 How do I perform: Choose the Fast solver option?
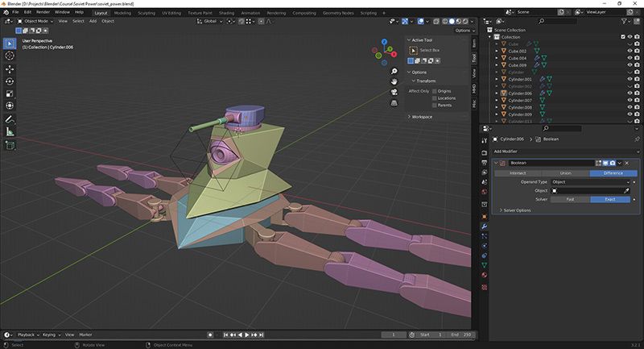(x=570, y=198)
